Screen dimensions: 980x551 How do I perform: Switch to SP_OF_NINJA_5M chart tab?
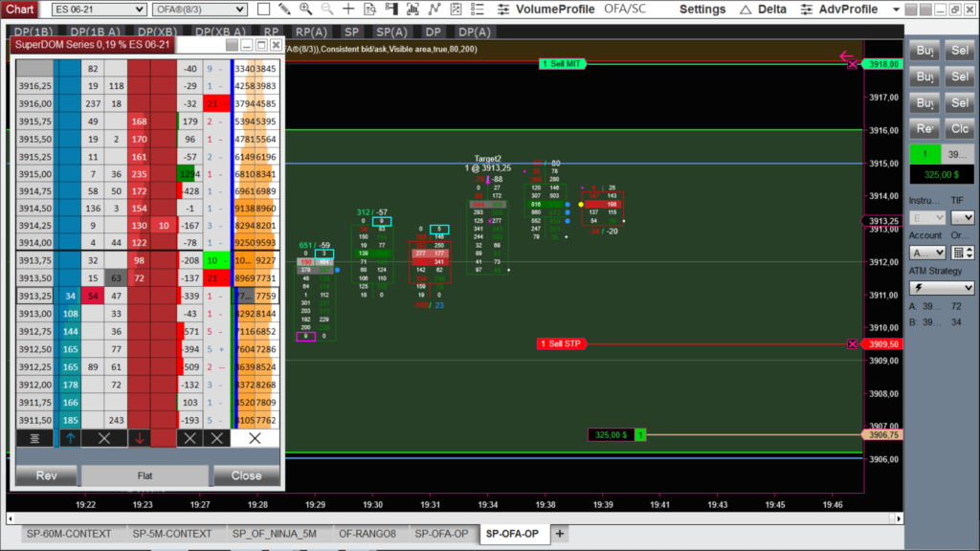click(x=275, y=534)
